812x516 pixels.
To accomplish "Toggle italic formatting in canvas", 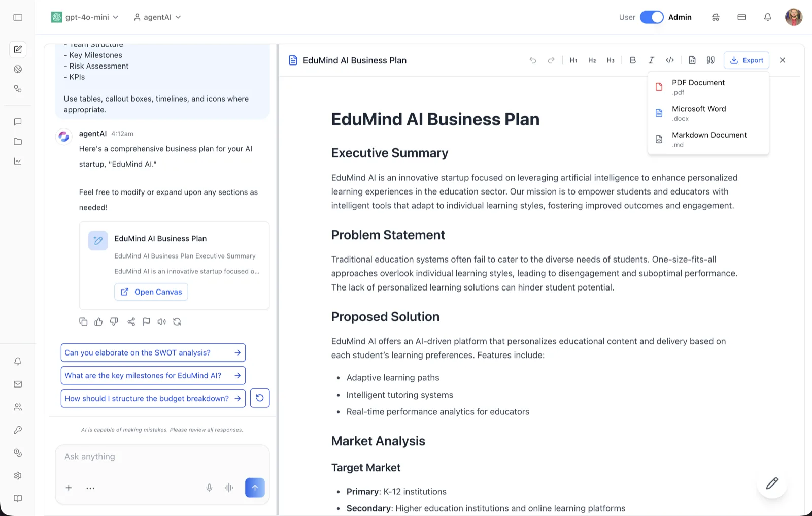I will (651, 60).
